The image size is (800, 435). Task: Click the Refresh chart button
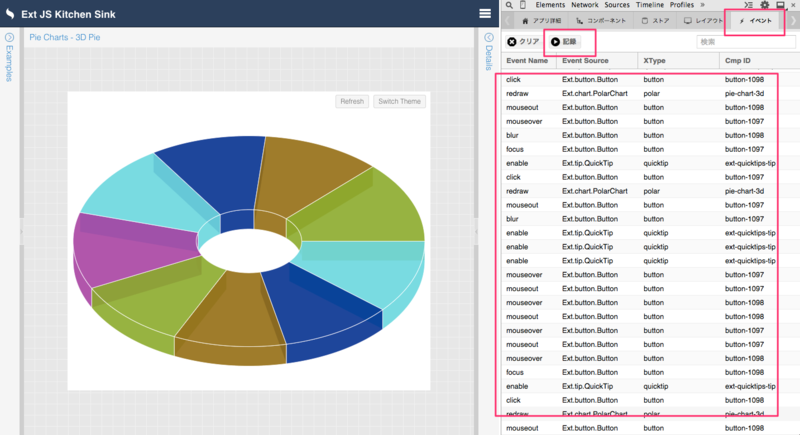click(352, 101)
